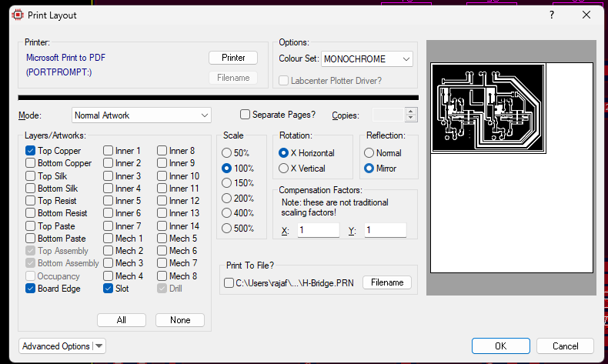
Task: Click the Proteus app icon in title bar
Action: click(18, 15)
